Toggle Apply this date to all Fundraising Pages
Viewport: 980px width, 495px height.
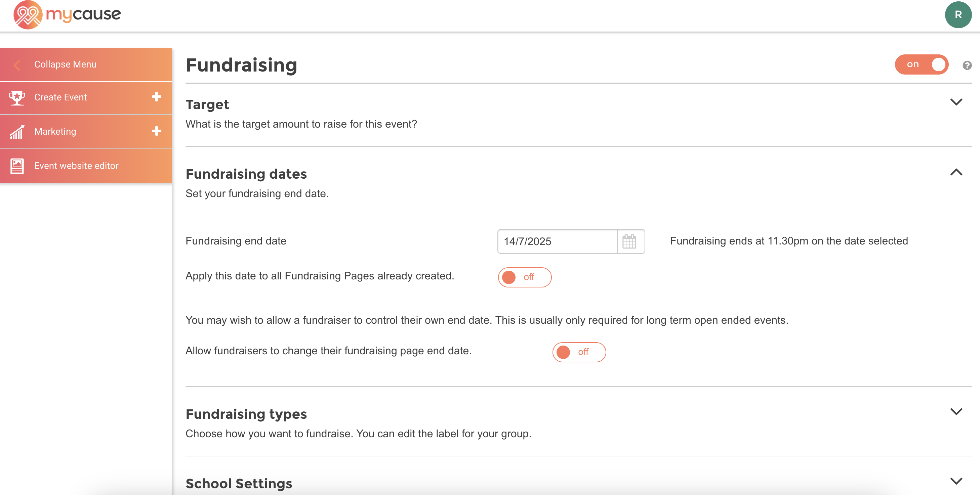(524, 277)
